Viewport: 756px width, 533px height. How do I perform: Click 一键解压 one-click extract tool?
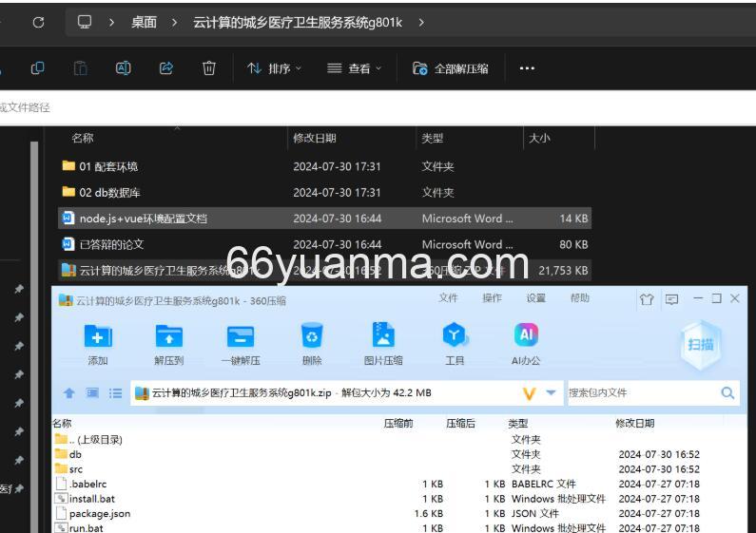point(241,344)
